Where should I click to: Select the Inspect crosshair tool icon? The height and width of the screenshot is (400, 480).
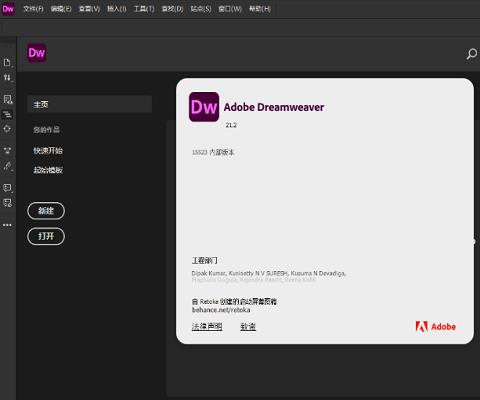tap(7, 129)
